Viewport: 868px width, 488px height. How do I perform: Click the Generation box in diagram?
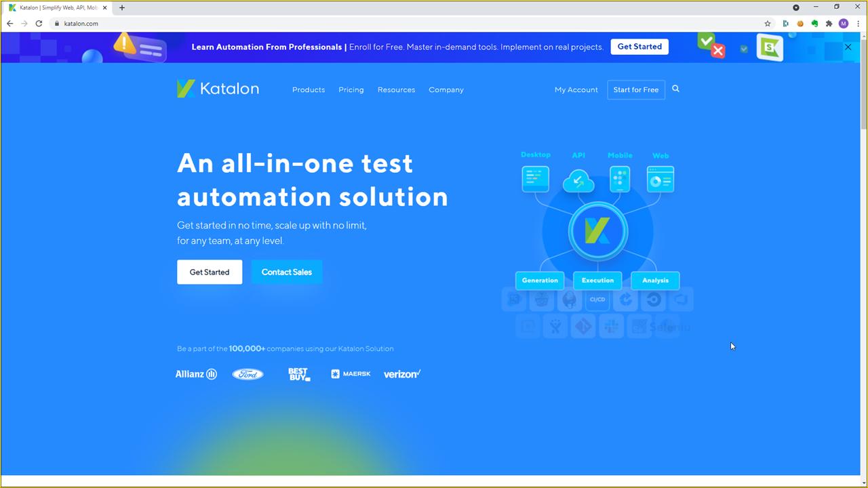[540, 280]
